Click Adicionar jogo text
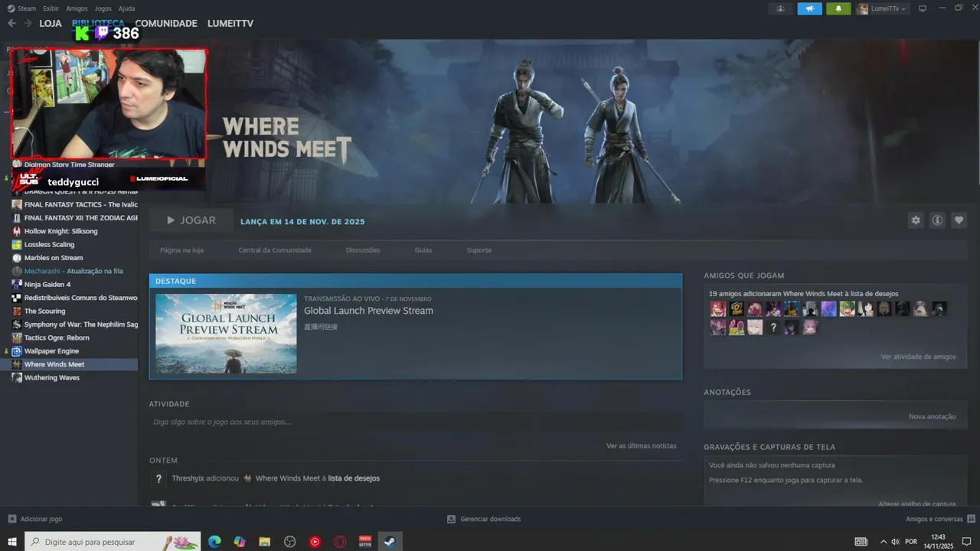980x551 pixels. (41, 519)
